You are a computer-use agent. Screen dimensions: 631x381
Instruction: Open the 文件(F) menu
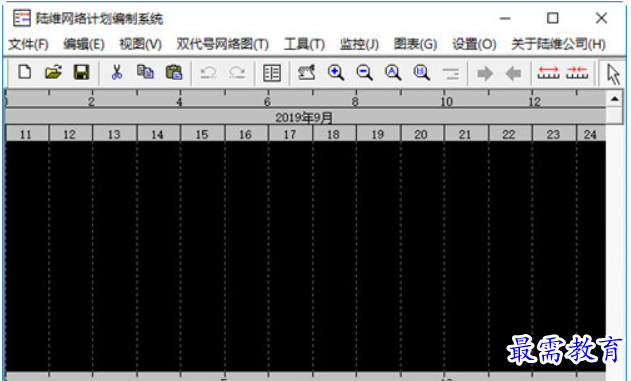tap(28, 44)
